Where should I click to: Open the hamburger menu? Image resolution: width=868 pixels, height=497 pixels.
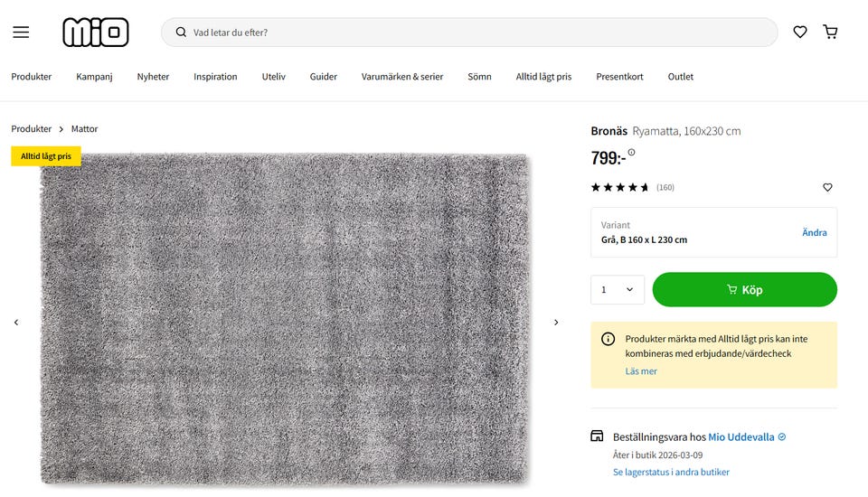21,32
